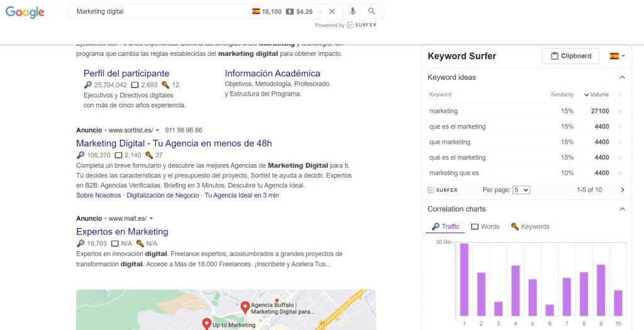The width and height of the screenshot is (644, 330).
Task: Run search with magnifying glass icon
Action: click(372, 11)
